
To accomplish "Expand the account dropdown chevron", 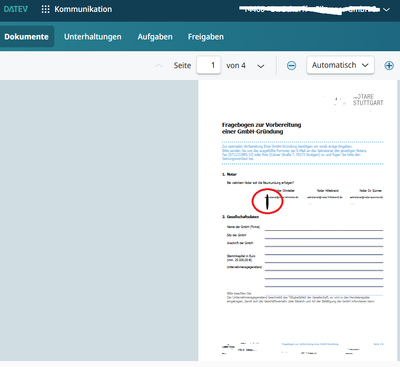I will (386, 10).
